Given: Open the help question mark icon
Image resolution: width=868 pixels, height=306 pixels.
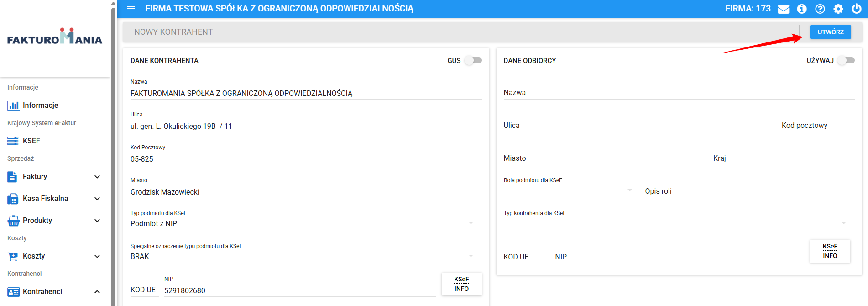Looking at the screenshot, I should point(820,9).
